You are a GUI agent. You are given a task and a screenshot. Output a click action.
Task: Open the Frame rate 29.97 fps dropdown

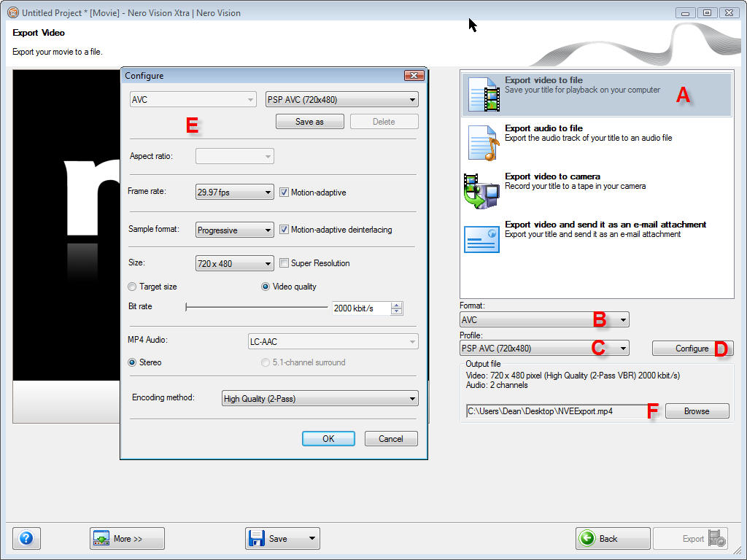[234, 192]
